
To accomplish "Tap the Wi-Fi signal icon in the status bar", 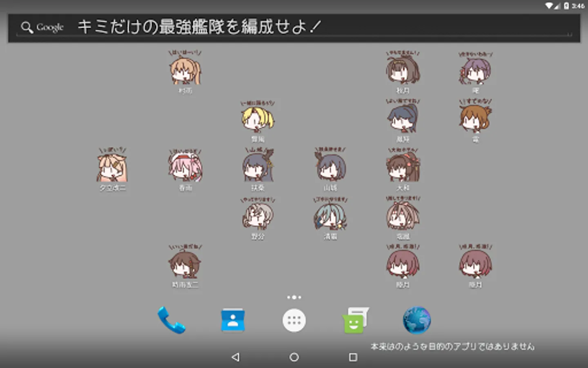I will pos(549,6).
